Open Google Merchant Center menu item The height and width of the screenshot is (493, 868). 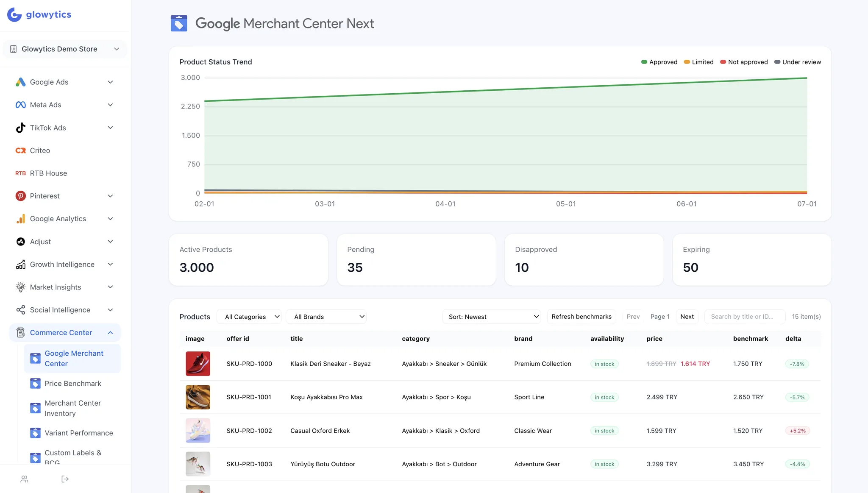point(72,359)
